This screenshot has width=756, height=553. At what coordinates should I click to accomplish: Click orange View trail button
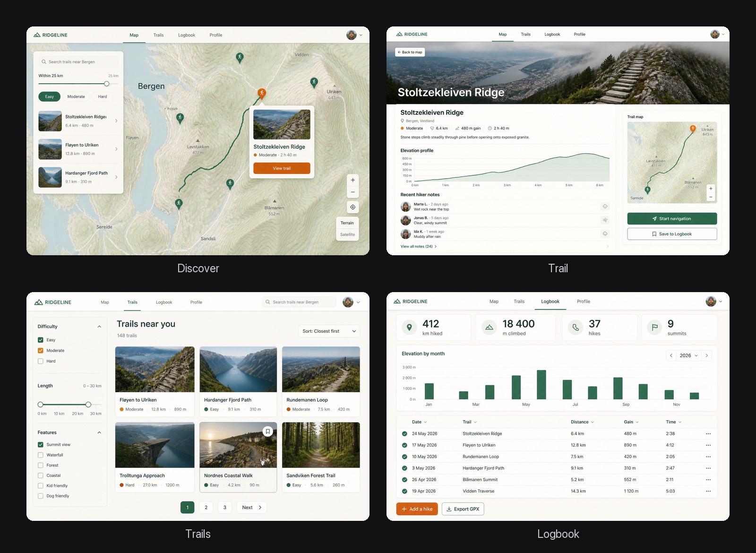(282, 168)
